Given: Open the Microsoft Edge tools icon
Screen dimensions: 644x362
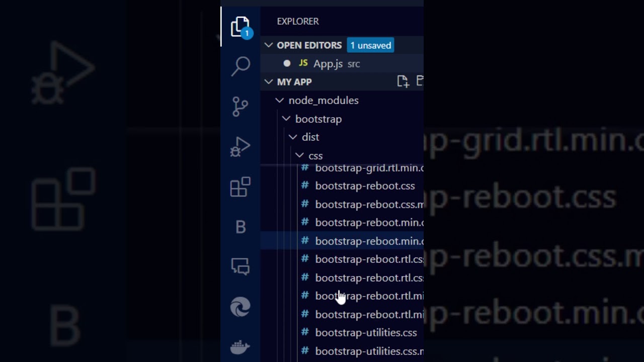Looking at the screenshot, I should pyautogui.click(x=240, y=307).
